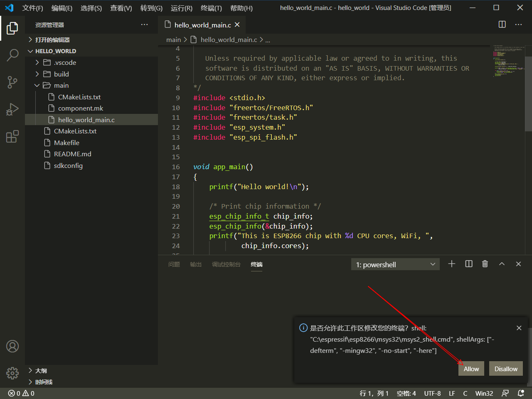The image size is (532, 399).
Task: Click main breadcrumb segment
Action: [173, 39]
